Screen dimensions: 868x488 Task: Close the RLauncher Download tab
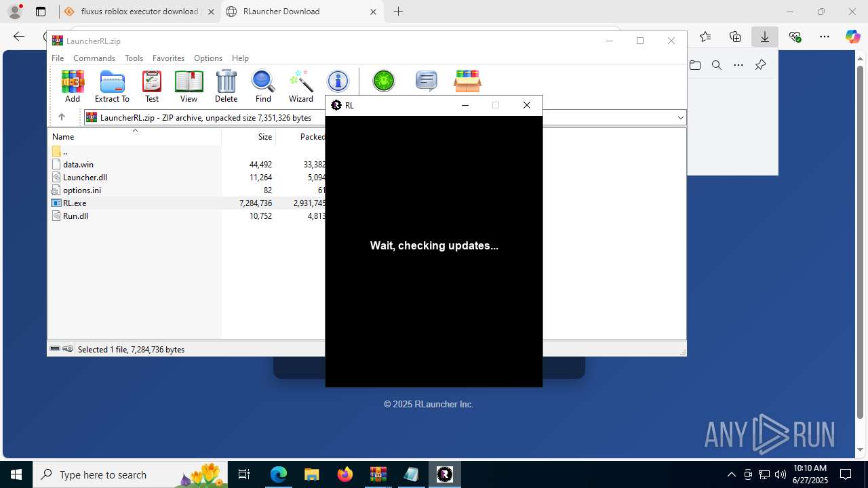(x=373, y=12)
